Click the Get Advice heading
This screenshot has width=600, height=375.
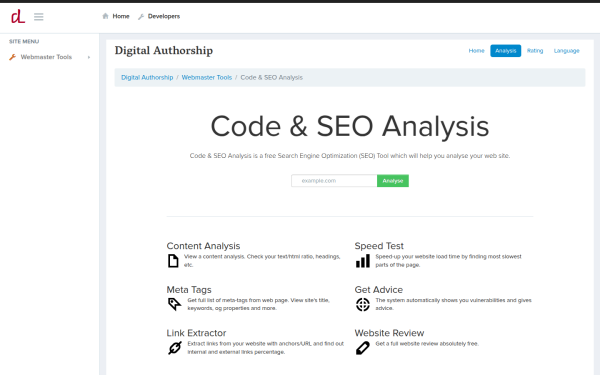(378, 290)
